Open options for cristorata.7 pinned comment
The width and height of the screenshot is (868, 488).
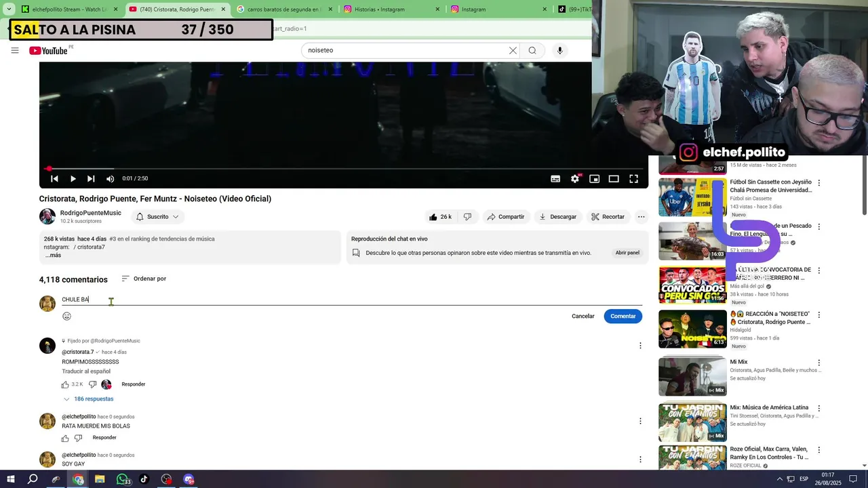pos(640,346)
